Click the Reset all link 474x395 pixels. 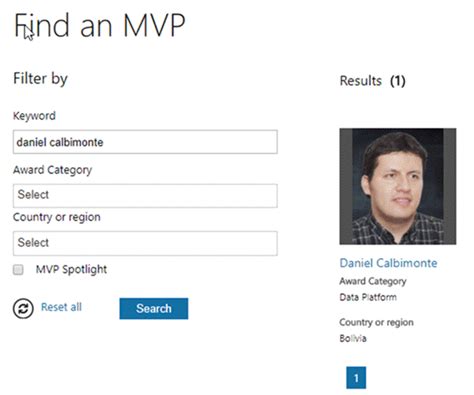(61, 307)
